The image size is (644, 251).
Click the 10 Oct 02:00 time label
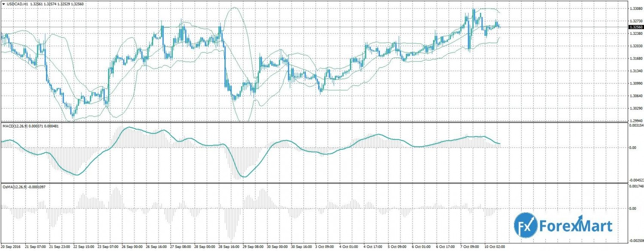pos(494,247)
